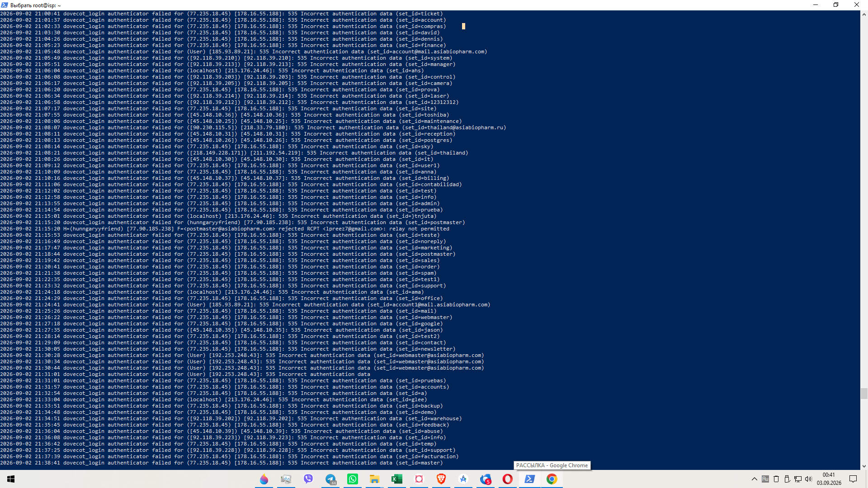Click the window title 'root@isp: ~'
Viewport: 868px width, 488px height.
coord(47,5)
